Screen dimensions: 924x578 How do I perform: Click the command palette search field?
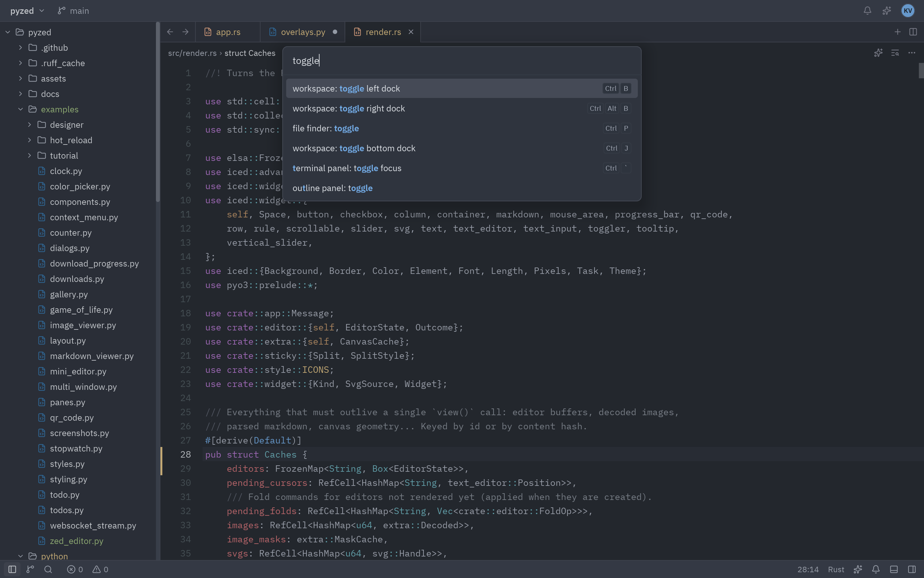tap(462, 61)
